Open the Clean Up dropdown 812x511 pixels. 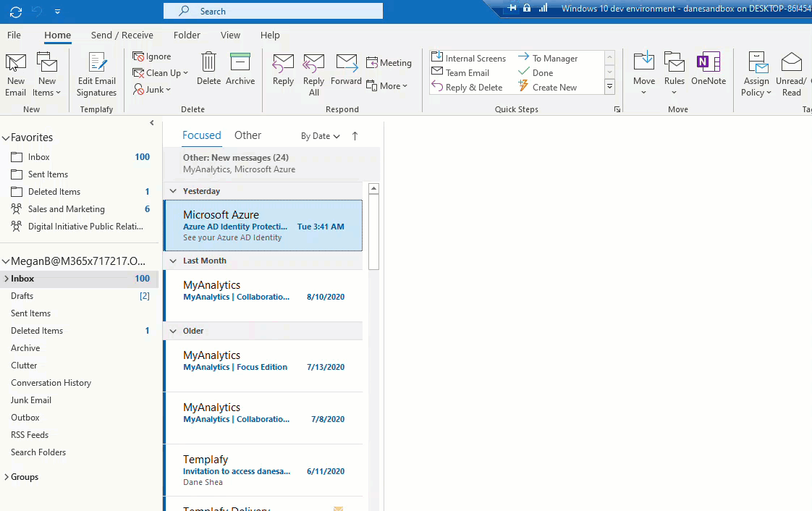click(161, 73)
